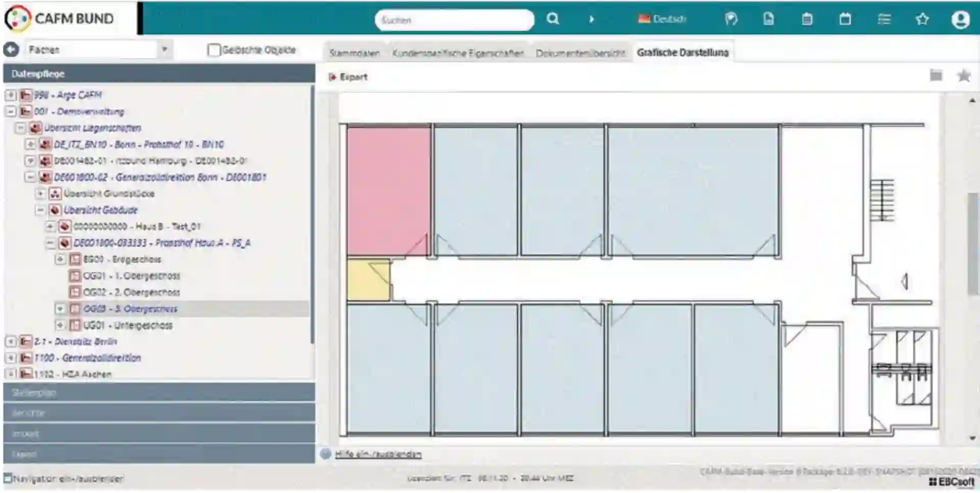
Task: Click the favorites star in header
Action: pyautogui.click(x=922, y=19)
